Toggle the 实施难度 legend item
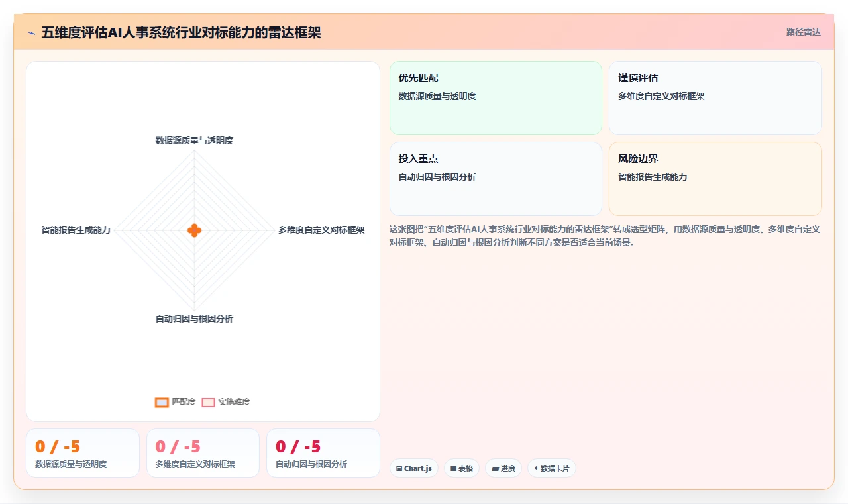The image size is (848, 504). pyautogui.click(x=226, y=402)
